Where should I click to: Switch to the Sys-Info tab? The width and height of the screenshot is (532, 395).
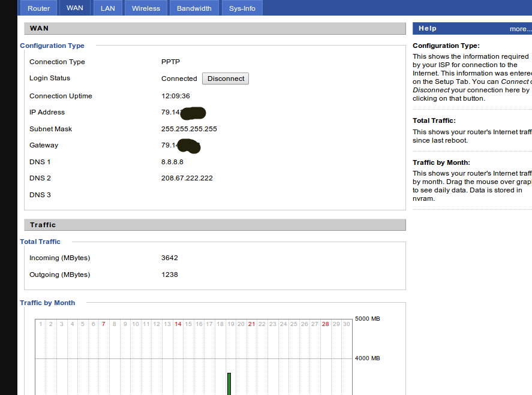point(242,8)
